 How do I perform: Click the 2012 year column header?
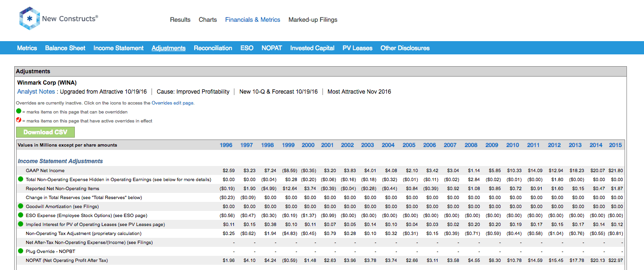pos(554,145)
